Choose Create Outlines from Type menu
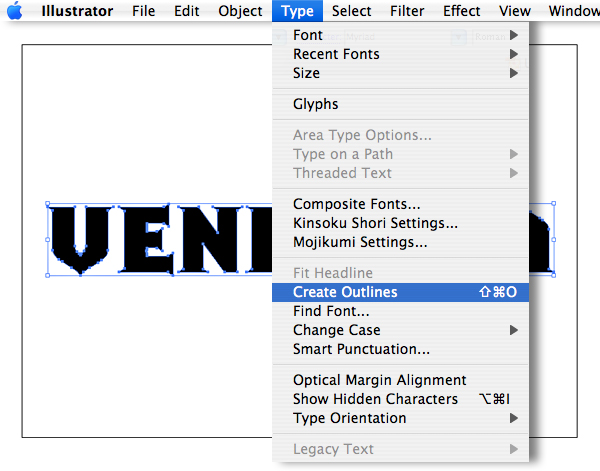The image size is (600, 471). (400, 292)
